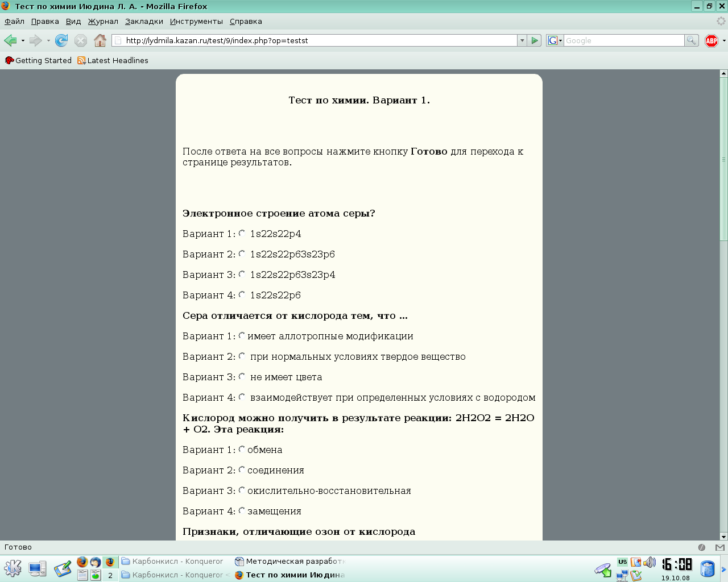Click the Latest Headlines bookmark
This screenshot has height=582, width=728.
(113, 60)
